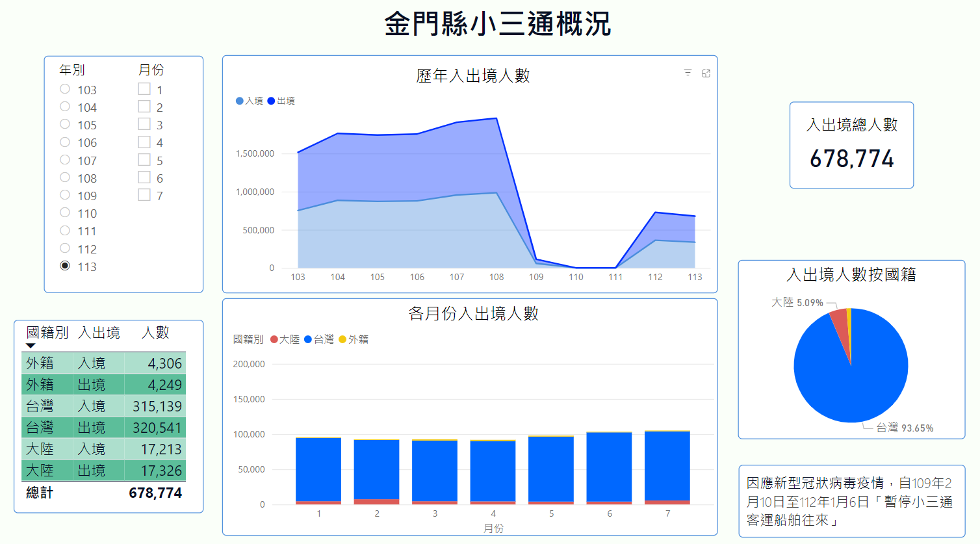Click the month 6 stacked bar
980x544 pixels.
[x=609, y=468]
